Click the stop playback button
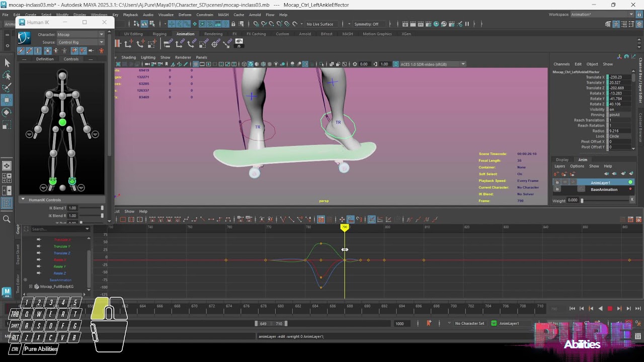 click(x=610, y=309)
